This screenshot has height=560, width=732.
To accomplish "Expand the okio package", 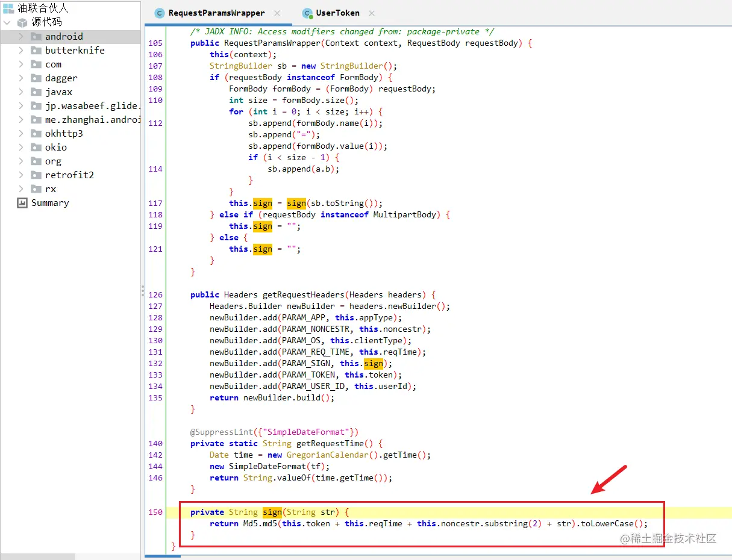I will (x=21, y=147).
